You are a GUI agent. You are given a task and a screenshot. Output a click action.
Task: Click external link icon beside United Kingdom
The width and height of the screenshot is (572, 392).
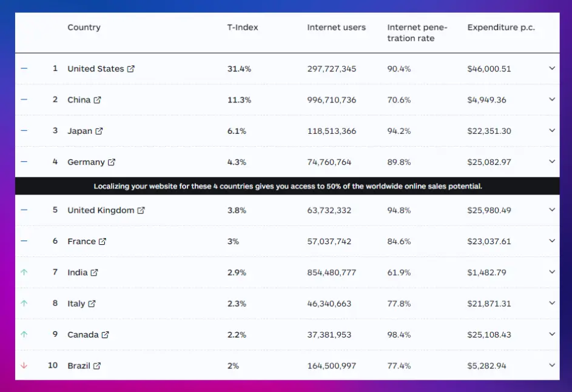141,210
